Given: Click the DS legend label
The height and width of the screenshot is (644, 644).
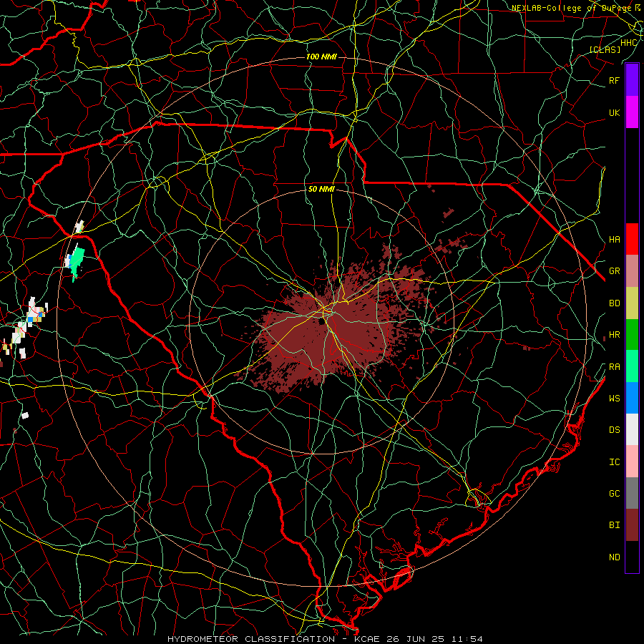Looking at the screenshot, I should tap(614, 430).
